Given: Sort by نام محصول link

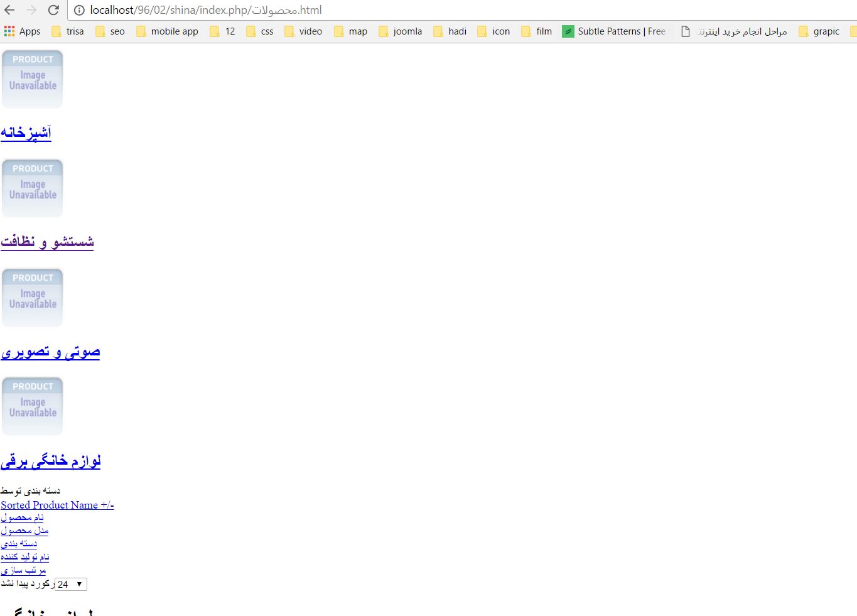Looking at the screenshot, I should click(22, 517).
